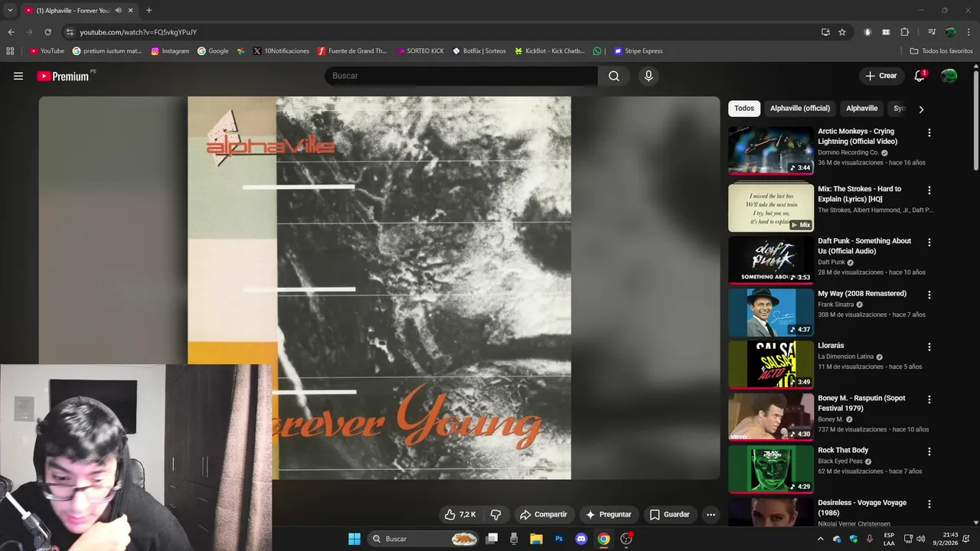Mute the tab via speaker icon
The height and width of the screenshot is (551, 980).
(118, 11)
